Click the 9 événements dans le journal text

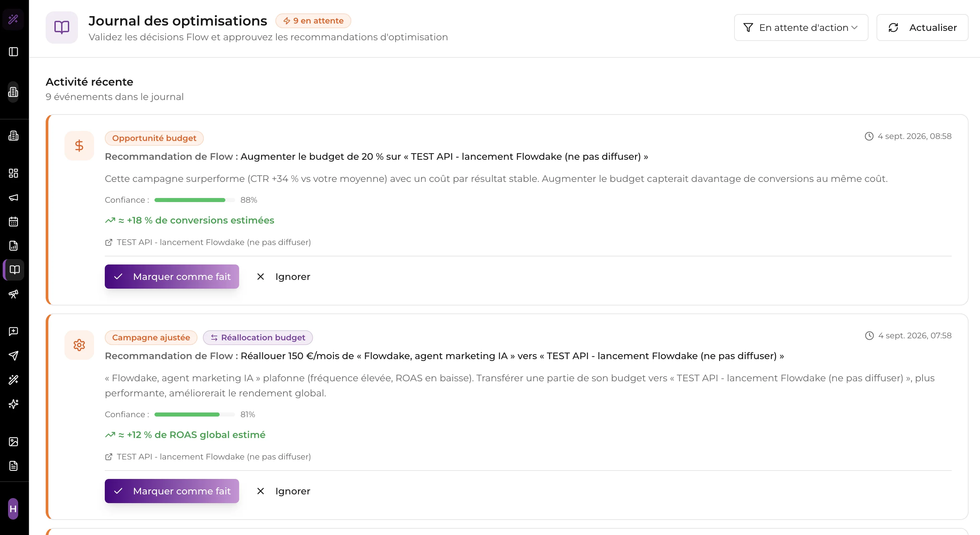(115, 97)
